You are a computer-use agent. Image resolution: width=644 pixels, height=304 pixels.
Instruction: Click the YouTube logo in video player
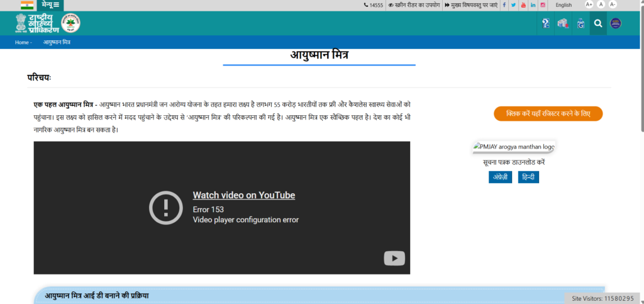tap(394, 259)
